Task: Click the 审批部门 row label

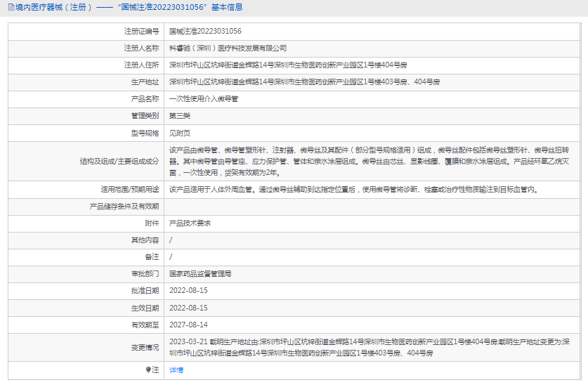Action: point(145,274)
